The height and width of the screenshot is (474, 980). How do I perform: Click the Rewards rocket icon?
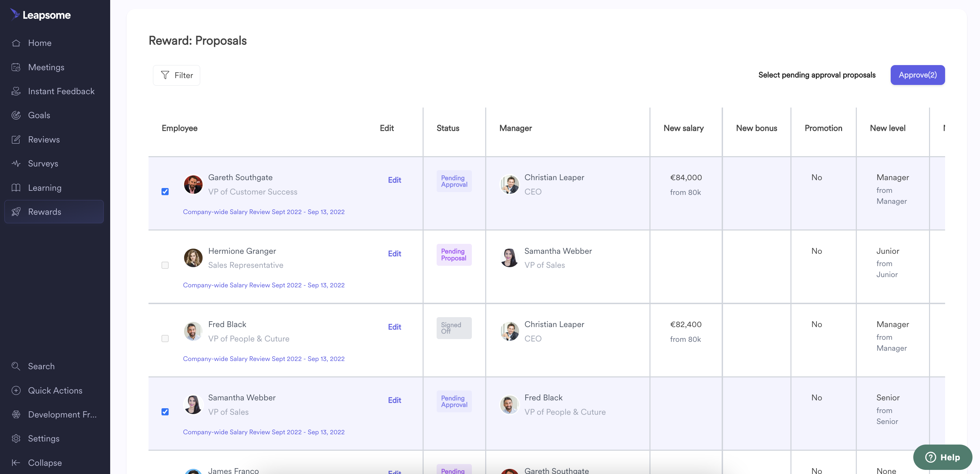[16, 212]
